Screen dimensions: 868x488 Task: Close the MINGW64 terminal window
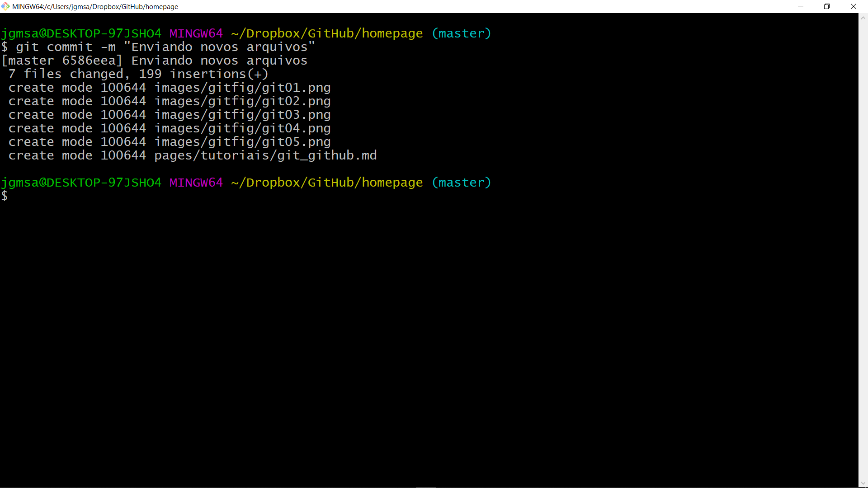click(854, 6)
